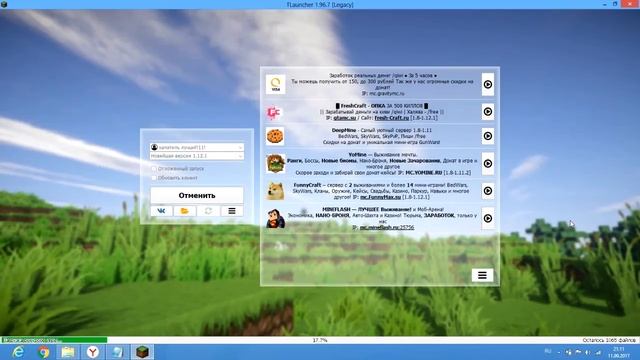Screen dimensions: 640x360
Task: Expand the account name dropdown
Action: (240, 147)
